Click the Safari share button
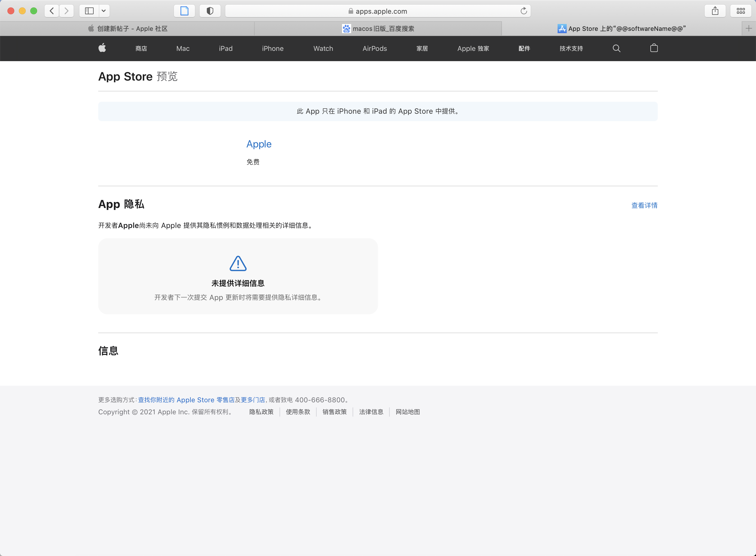 [x=715, y=11]
